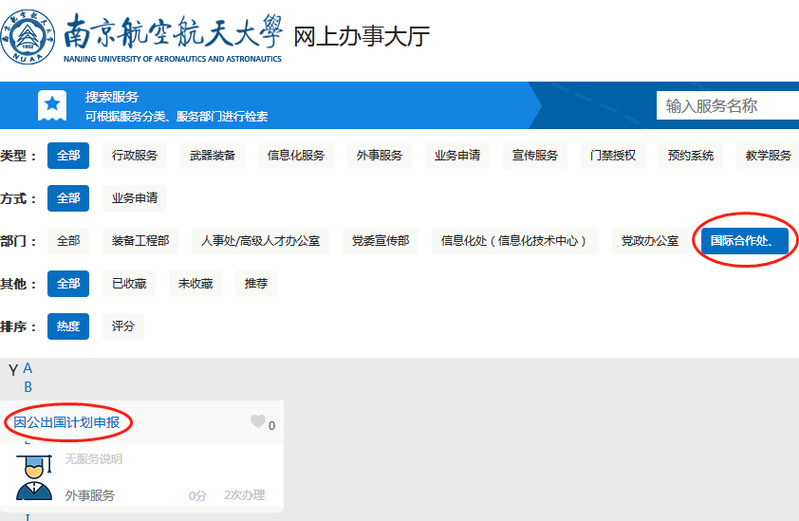Viewport: 799px width, 521px height.
Task: Open the 因公出国计划申报 service link
Action: 67,422
